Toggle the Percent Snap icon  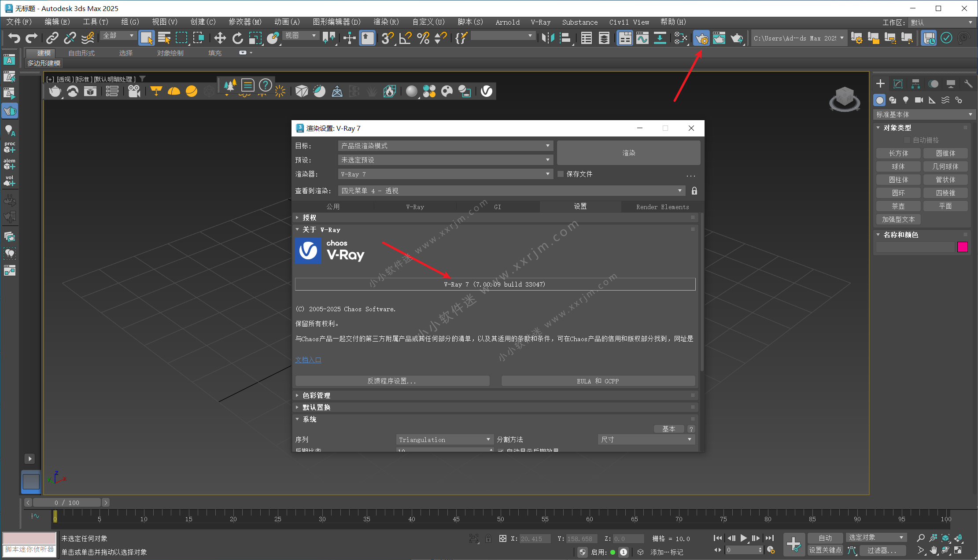[x=423, y=38]
